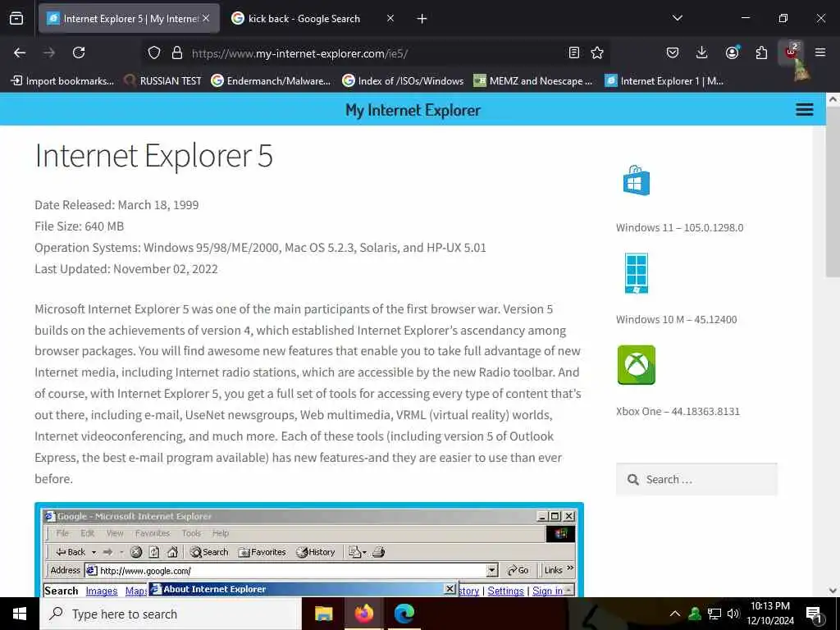Open Firefox application menu
This screenshot has height=630, width=840.
point(820,52)
